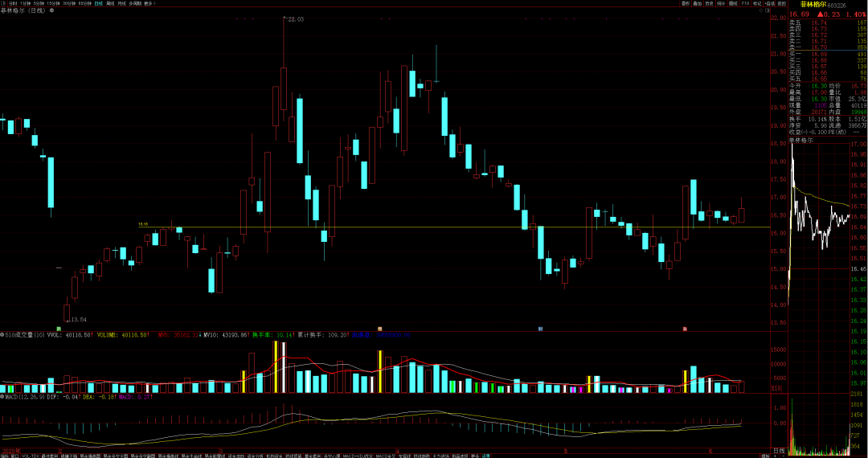Click the 卖三 16.72 ask row
The height and width of the screenshot is (458, 868).
click(828, 35)
